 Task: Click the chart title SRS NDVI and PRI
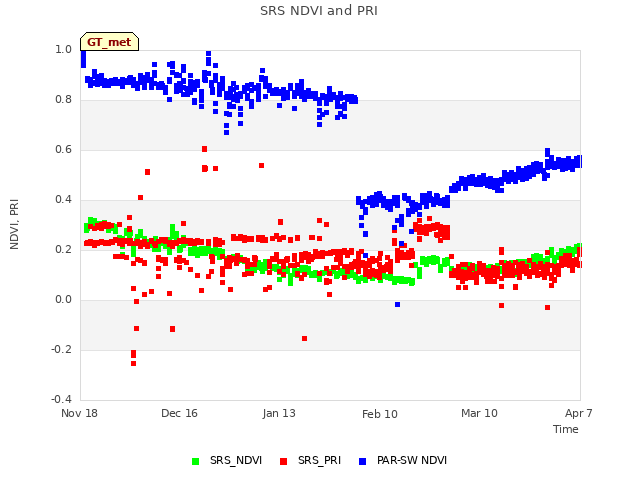(319, 11)
